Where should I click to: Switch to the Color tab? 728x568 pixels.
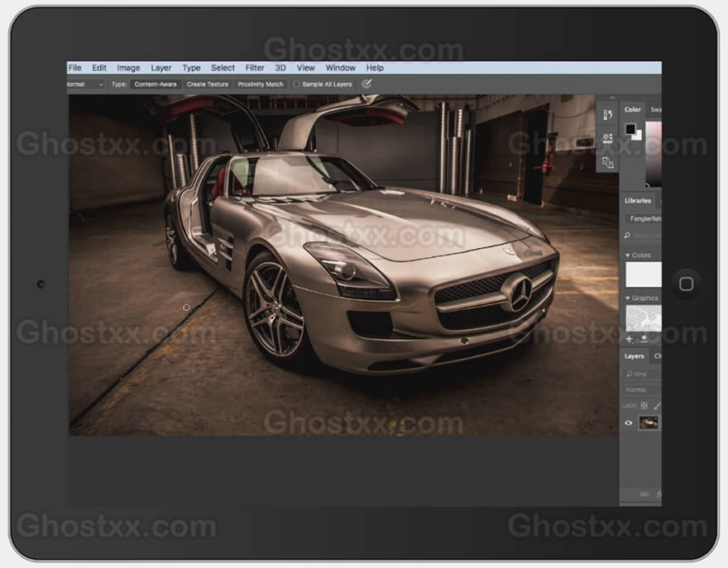632,109
